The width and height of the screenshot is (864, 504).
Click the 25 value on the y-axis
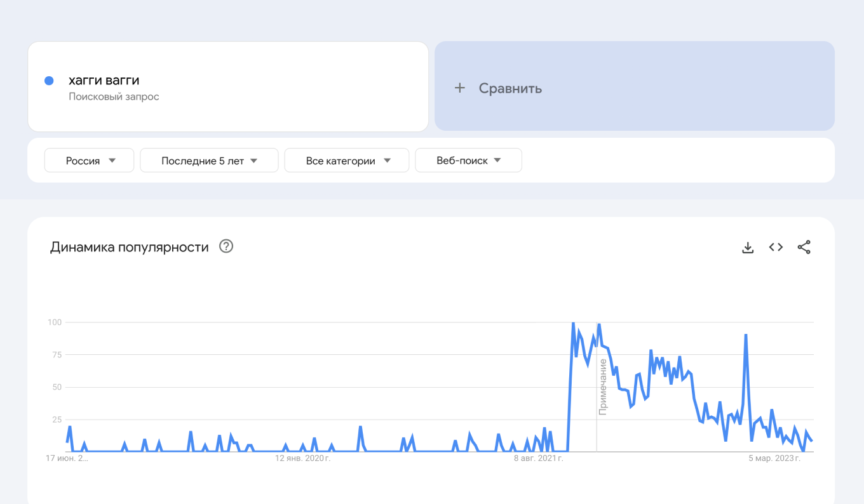[x=57, y=420]
